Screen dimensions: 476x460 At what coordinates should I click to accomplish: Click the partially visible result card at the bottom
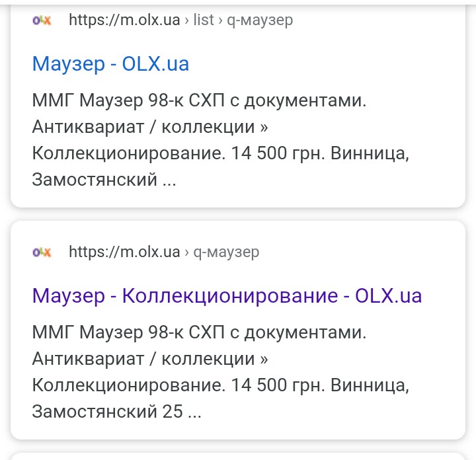click(x=238, y=456)
